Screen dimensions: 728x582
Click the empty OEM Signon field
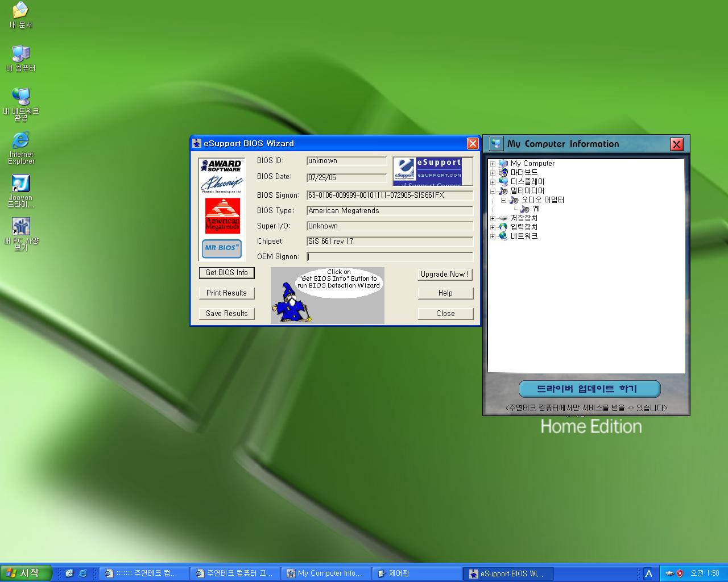390,257
